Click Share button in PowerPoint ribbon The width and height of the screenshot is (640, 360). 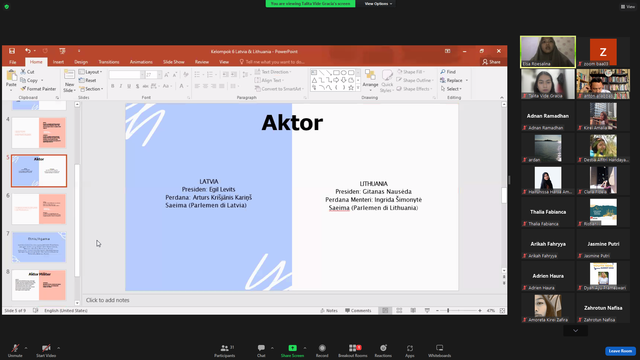(491, 62)
